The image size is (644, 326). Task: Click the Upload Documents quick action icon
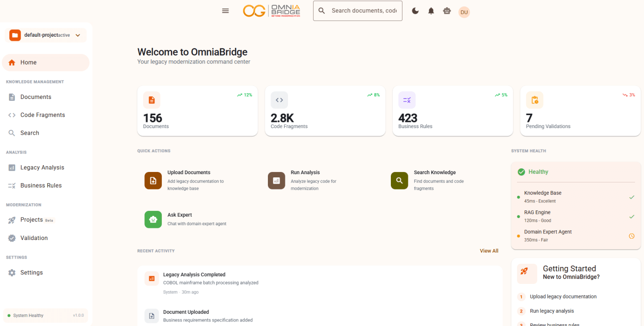tap(153, 180)
